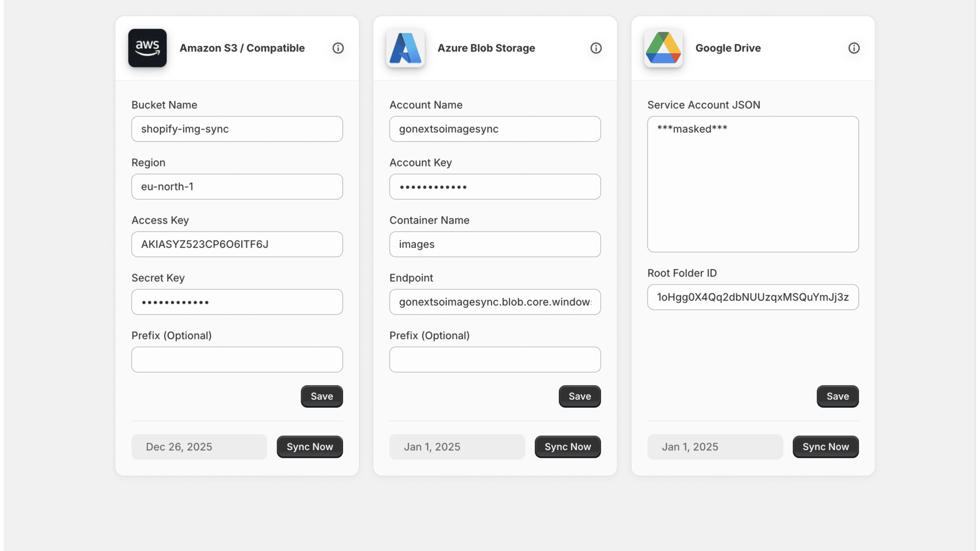Click the Amazon AWS logo icon
This screenshot has width=980, height=551.
point(147,48)
